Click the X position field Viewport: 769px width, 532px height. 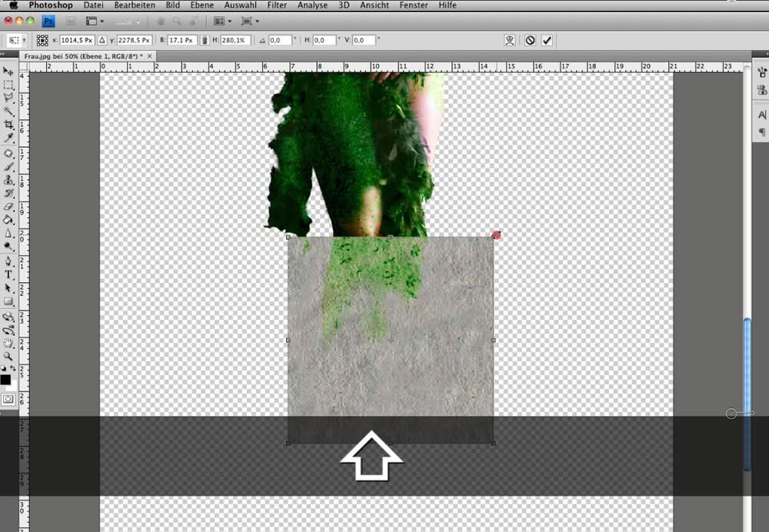click(x=76, y=40)
